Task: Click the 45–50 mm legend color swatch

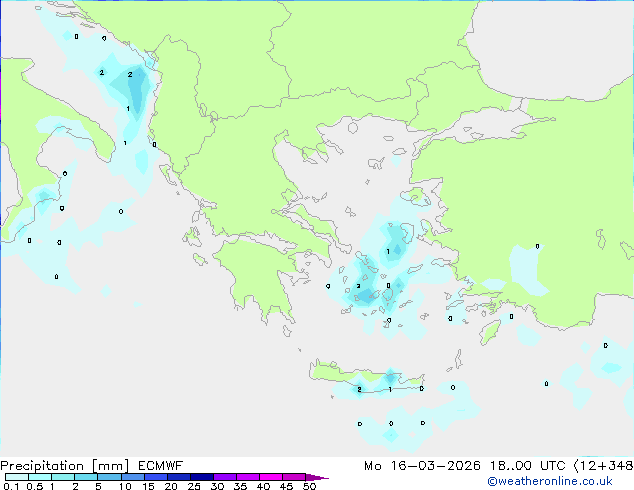Action: [294, 477]
